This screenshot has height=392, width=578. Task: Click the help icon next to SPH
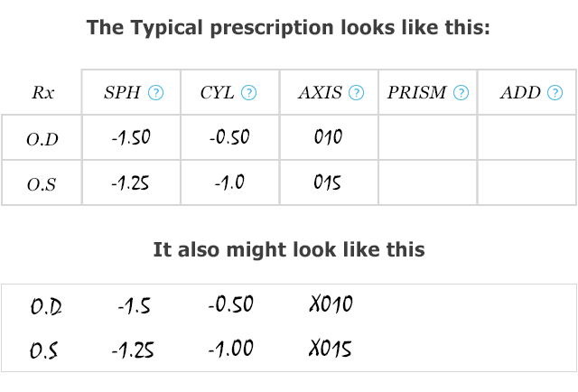pos(155,92)
